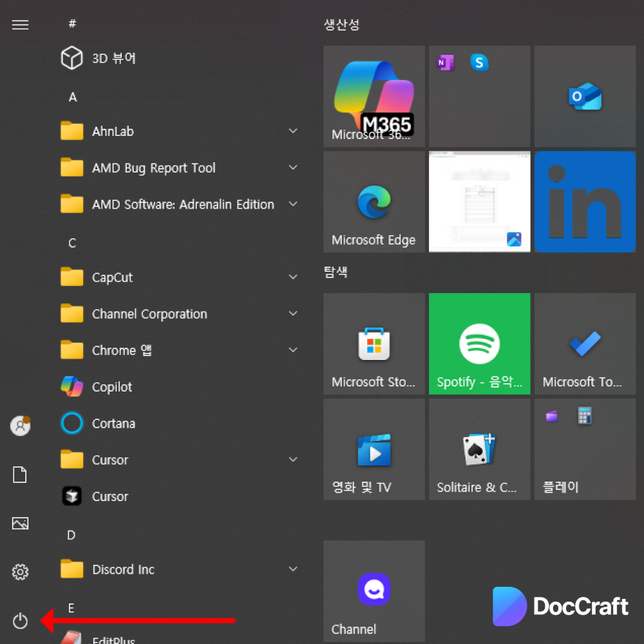Image resolution: width=644 pixels, height=644 pixels.
Task: Select the AhnLab folder entry
Action: point(180,131)
